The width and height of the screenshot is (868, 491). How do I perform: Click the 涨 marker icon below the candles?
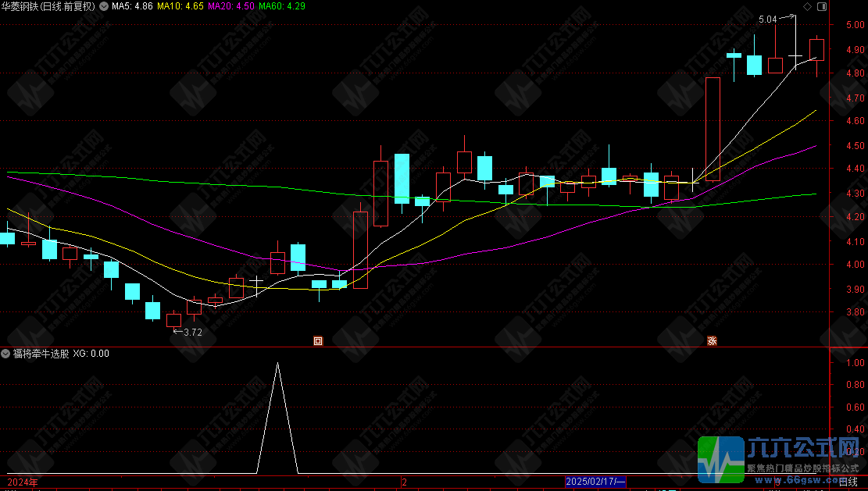(x=712, y=340)
